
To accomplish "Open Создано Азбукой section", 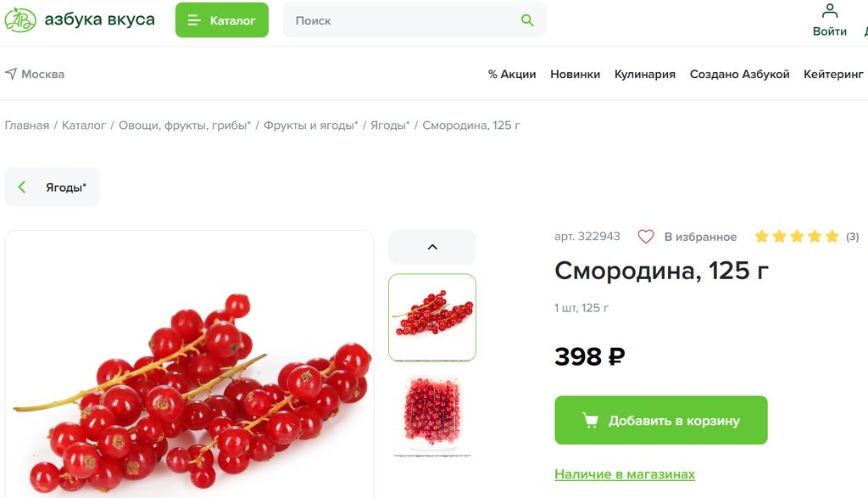I will [x=739, y=74].
